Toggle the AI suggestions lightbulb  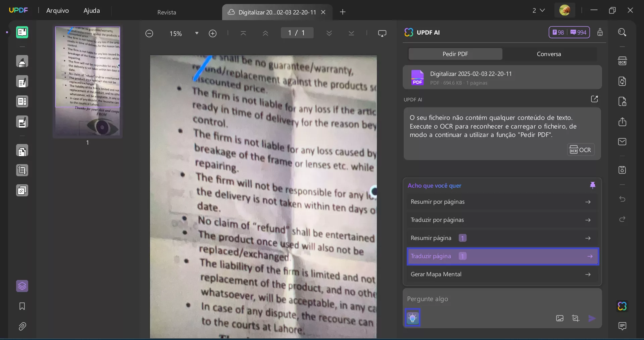(412, 317)
